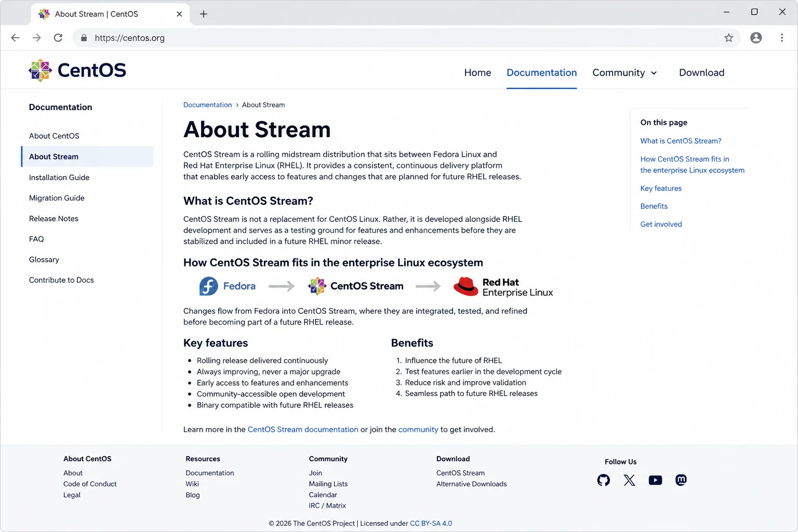Jump to 'What is CentOS Stream?' section link

681,141
